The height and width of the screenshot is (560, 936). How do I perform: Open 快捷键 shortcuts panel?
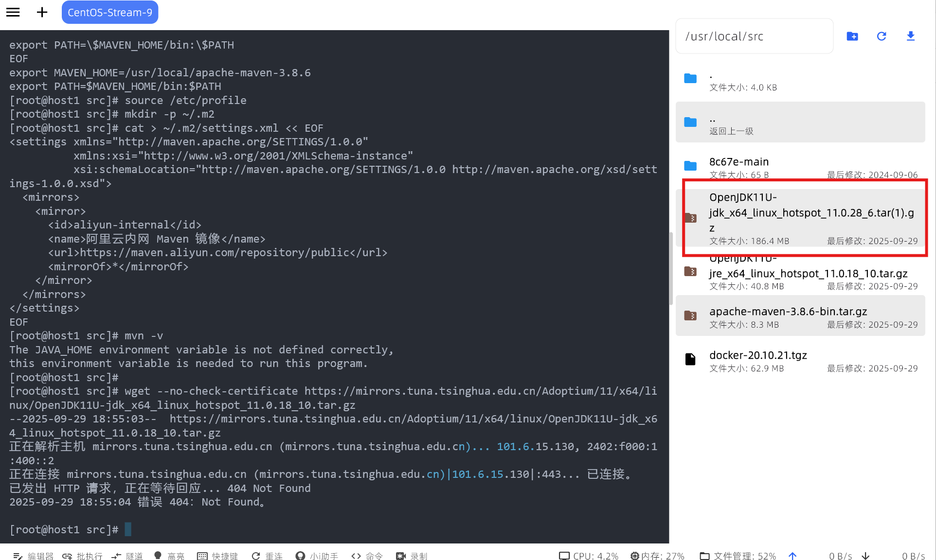(217, 556)
